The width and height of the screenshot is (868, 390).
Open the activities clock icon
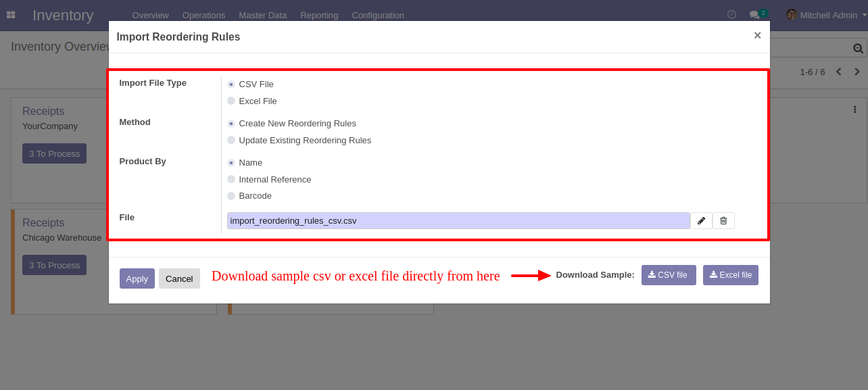(731, 14)
